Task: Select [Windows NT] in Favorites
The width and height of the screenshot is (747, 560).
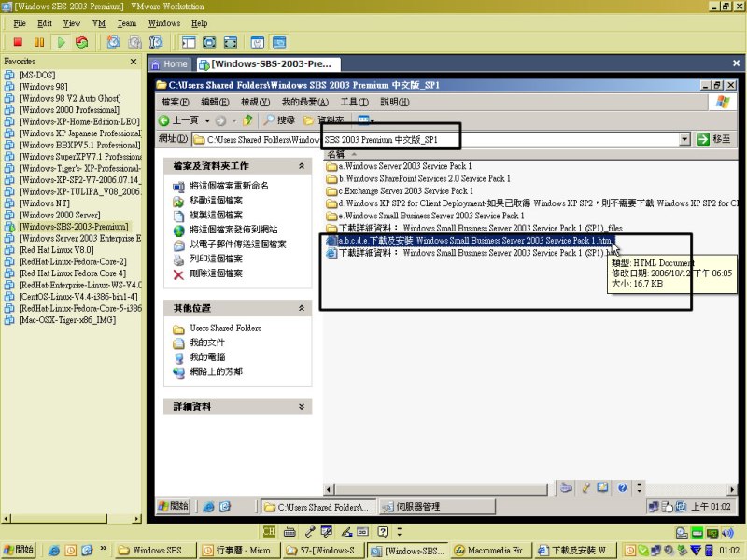Action: (x=44, y=203)
